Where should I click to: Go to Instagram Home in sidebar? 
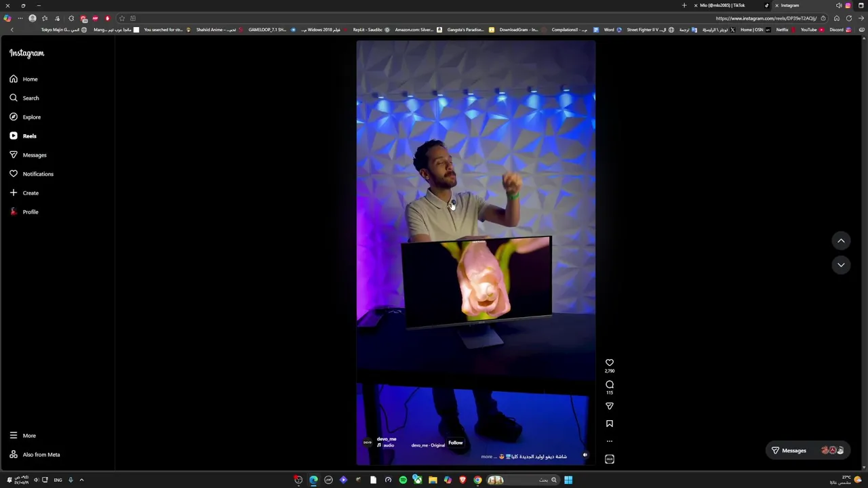click(24, 79)
